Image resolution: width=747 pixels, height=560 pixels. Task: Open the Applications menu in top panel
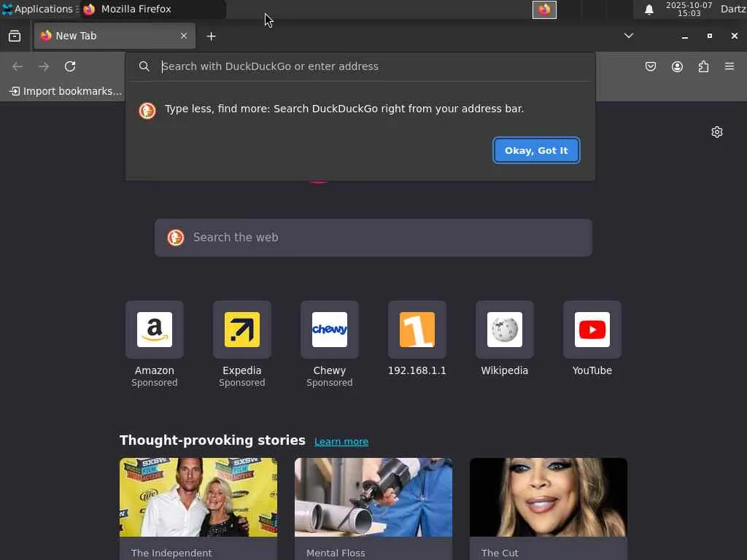coord(40,9)
